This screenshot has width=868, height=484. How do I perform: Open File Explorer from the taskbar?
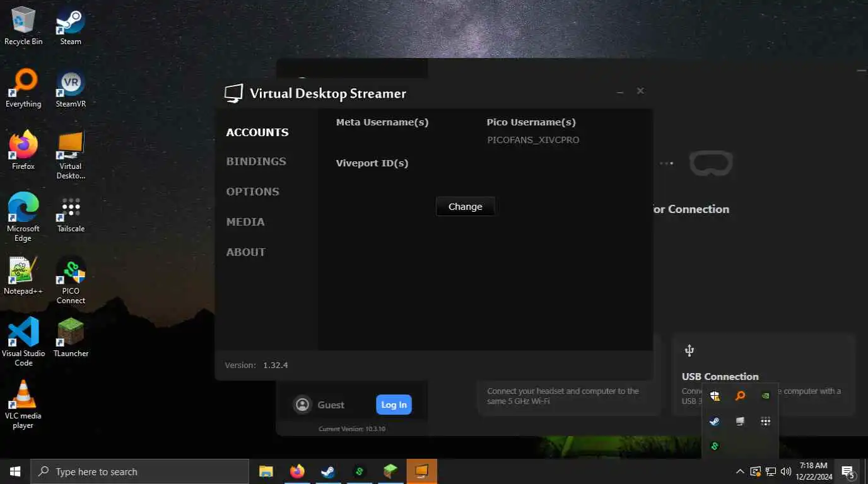coord(266,471)
